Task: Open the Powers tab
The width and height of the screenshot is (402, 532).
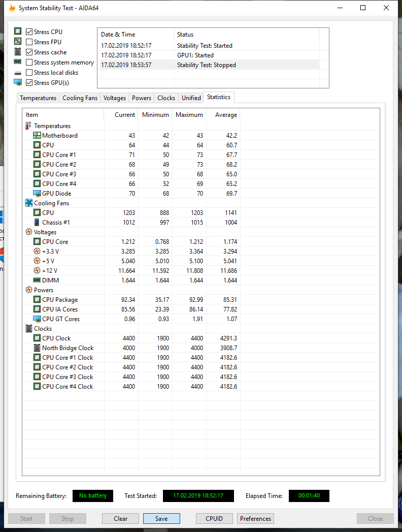Action: tap(141, 98)
